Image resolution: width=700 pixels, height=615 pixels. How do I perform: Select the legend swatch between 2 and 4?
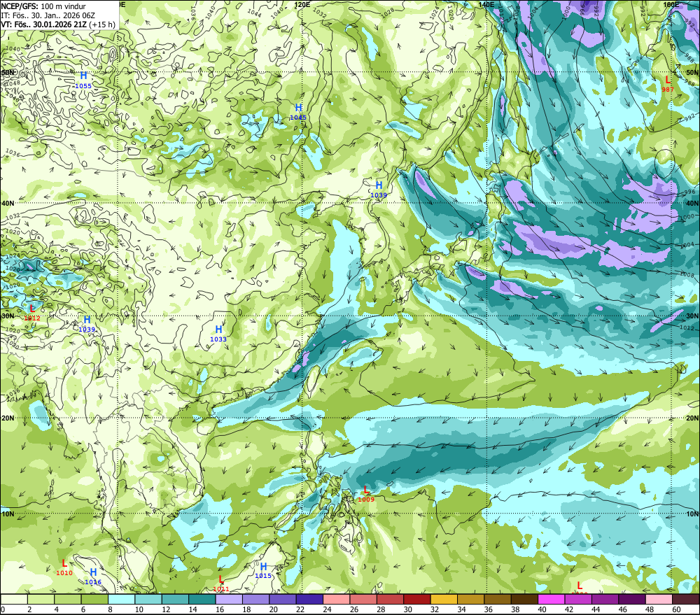tap(41, 599)
